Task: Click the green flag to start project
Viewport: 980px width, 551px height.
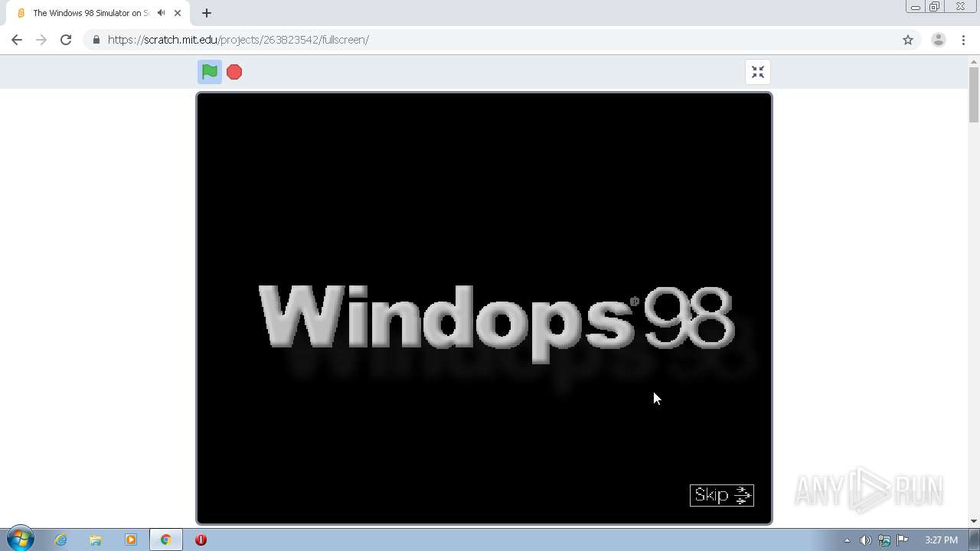Action: click(x=210, y=72)
